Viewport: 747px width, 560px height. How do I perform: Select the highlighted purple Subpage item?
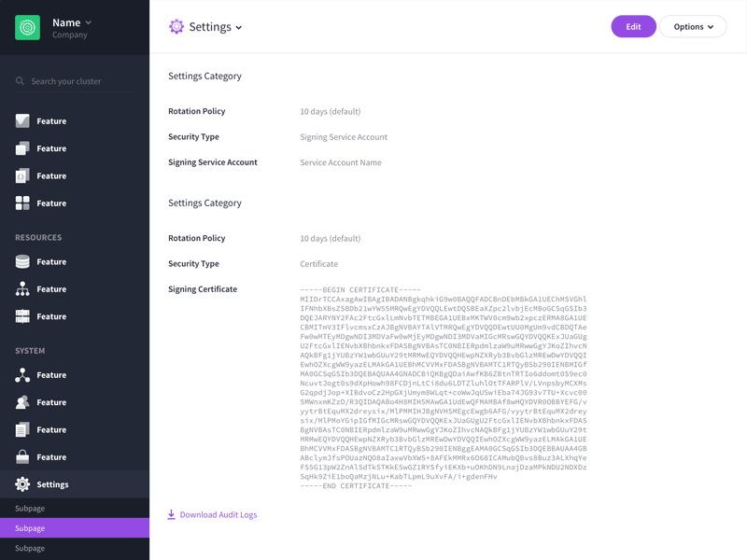pyautogui.click(x=75, y=528)
